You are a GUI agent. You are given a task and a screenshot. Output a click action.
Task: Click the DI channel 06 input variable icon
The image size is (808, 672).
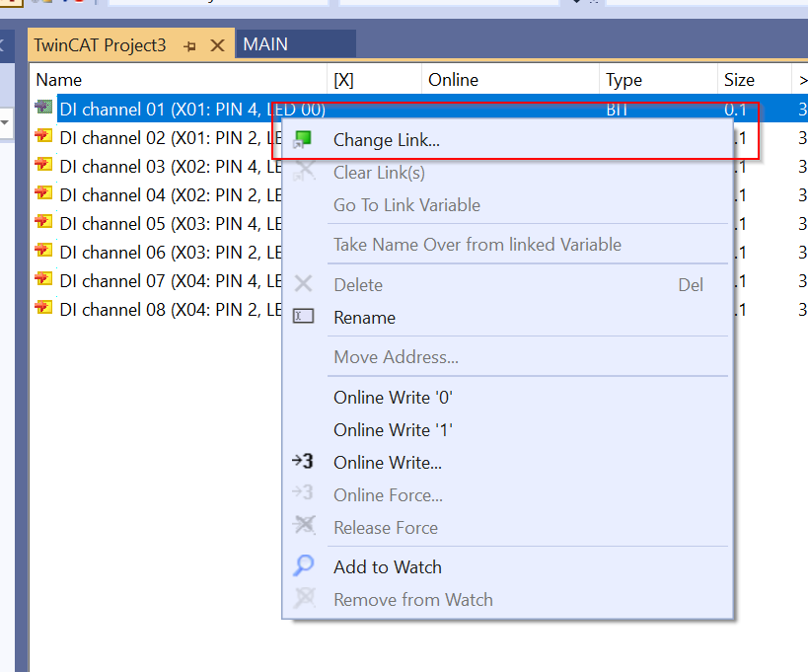(43, 251)
